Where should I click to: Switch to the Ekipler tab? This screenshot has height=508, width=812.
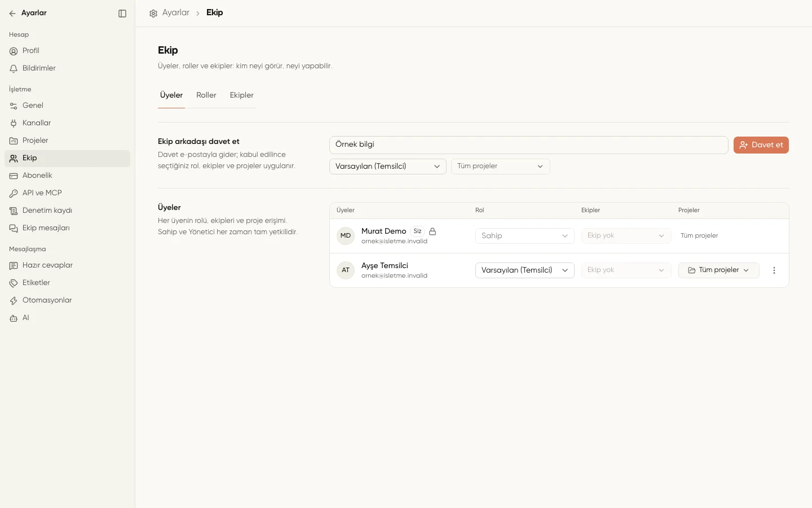click(x=242, y=95)
